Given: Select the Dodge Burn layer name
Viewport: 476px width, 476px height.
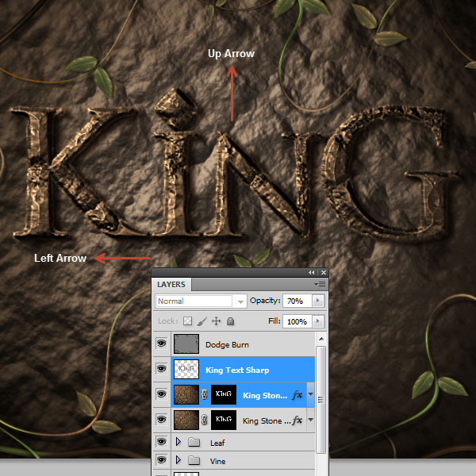Looking at the screenshot, I should click(227, 345).
